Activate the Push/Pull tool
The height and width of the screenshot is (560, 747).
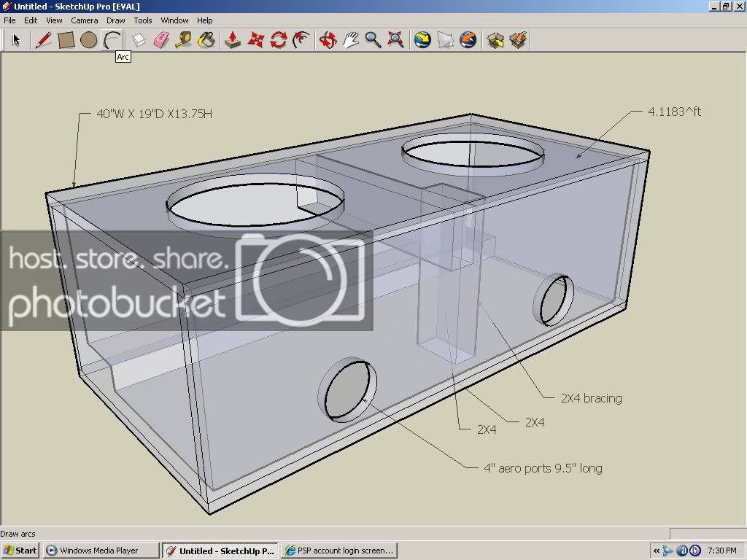click(232, 39)
